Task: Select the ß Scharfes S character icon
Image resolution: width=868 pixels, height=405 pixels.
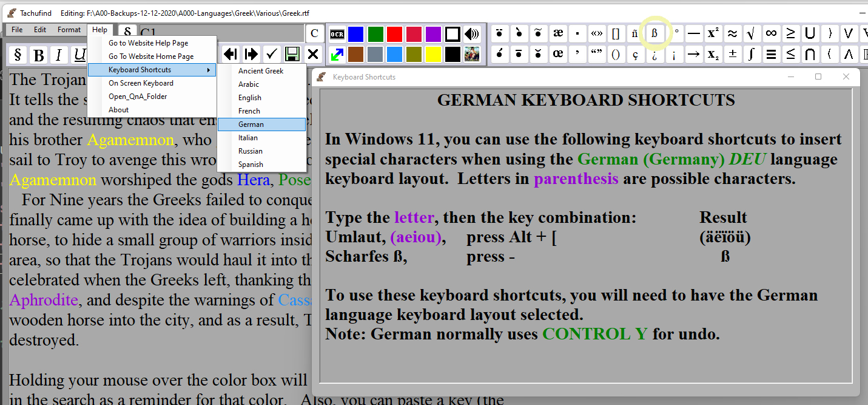Action: pyautogui.click(x=654, y=33)
